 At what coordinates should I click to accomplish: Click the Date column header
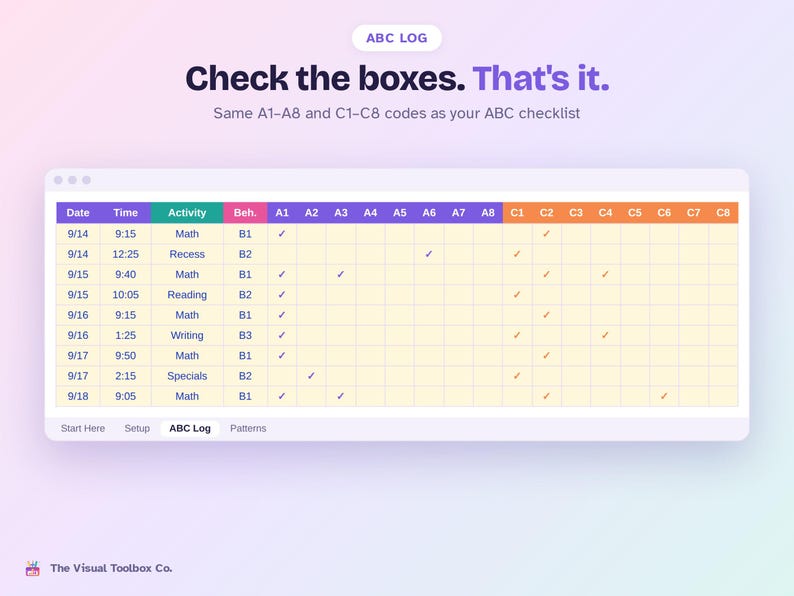[78, 213]
